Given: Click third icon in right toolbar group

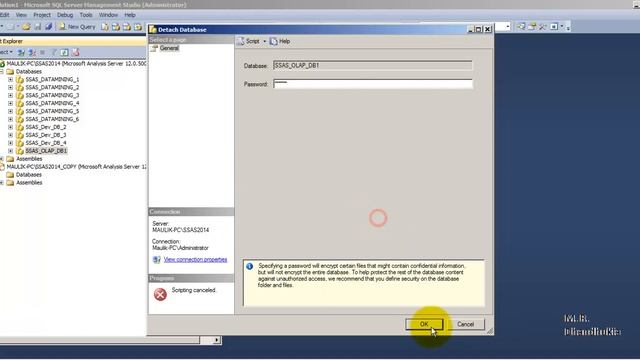Looking at the screenshot, I should click(x=542, y=27).
